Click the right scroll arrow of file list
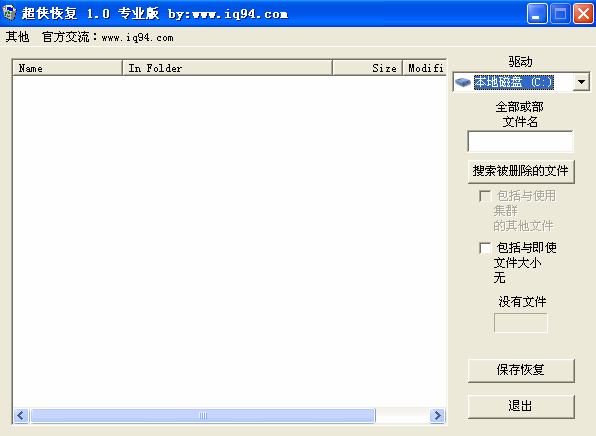Image resolution: width=596 pixels, height=436 pixels. pos(437,415)
